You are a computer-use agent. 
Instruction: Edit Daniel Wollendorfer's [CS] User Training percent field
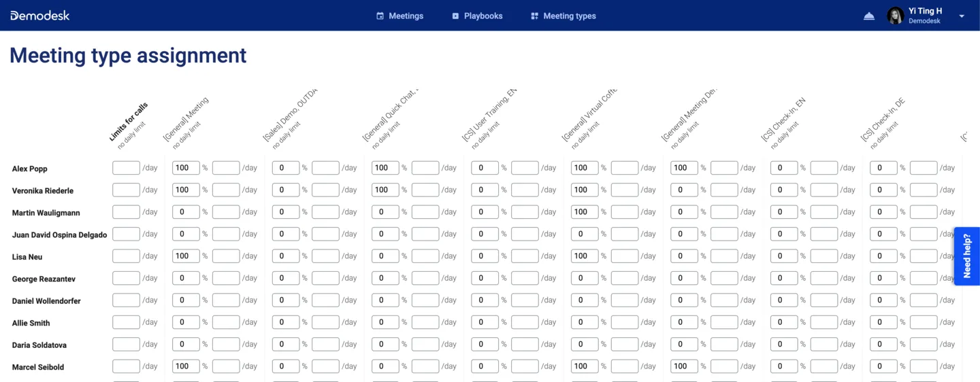coord(485,300)
